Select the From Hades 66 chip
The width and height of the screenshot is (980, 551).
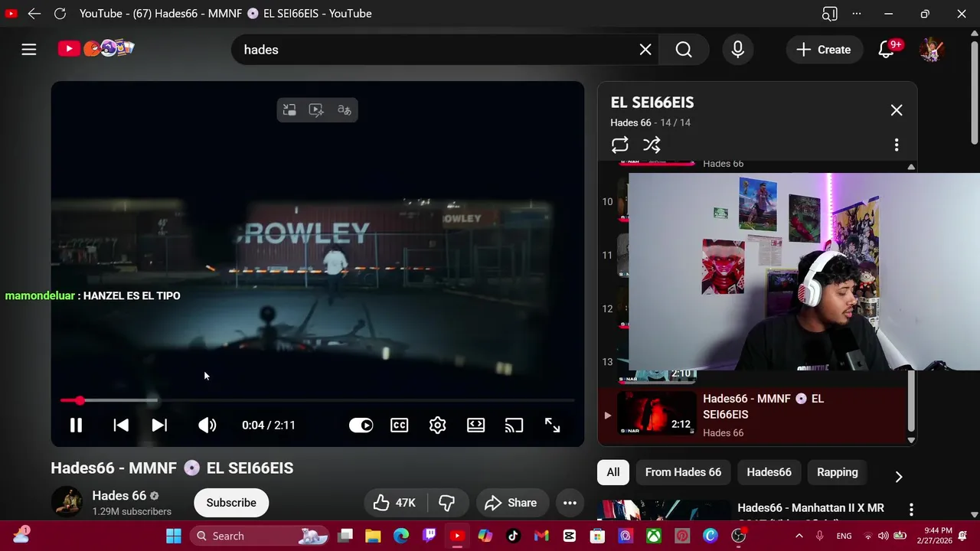(683, 472)
